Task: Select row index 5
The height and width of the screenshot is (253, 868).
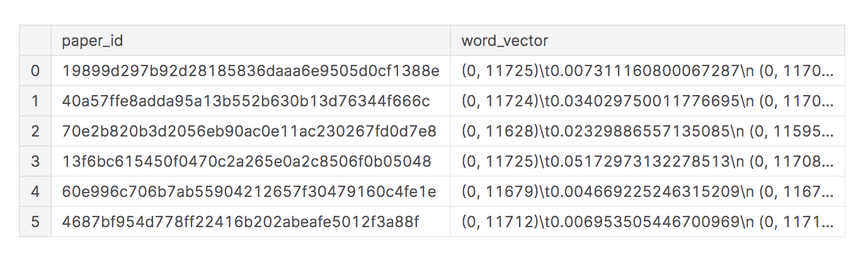Action: [x=35, y=222]
